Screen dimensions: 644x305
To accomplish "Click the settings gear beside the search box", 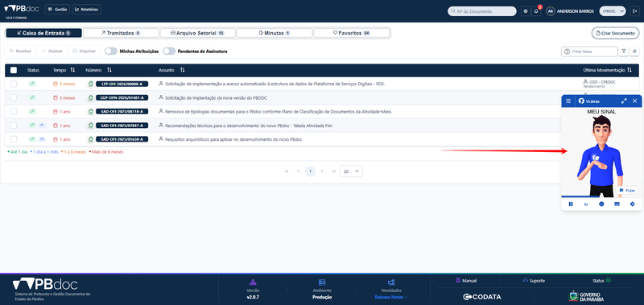I will [x=526, y=11].
